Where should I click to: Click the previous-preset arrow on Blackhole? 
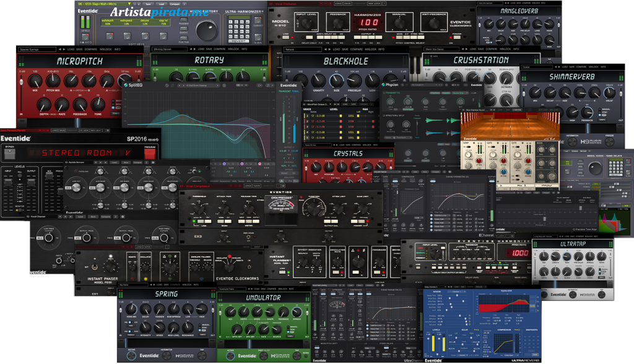[326, 49]
